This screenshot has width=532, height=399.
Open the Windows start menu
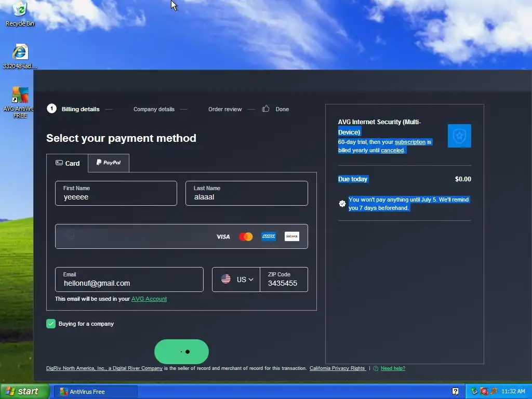coord(24,391)
